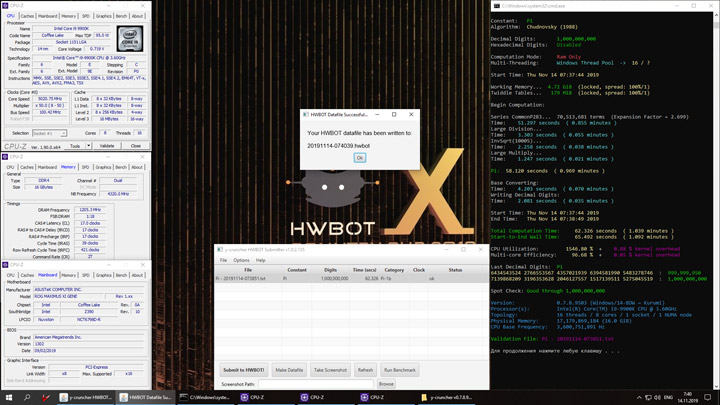Select the Pi - 20191114-073851.txt row
This screenshot has height=405, width=720.
click(351, 279)
